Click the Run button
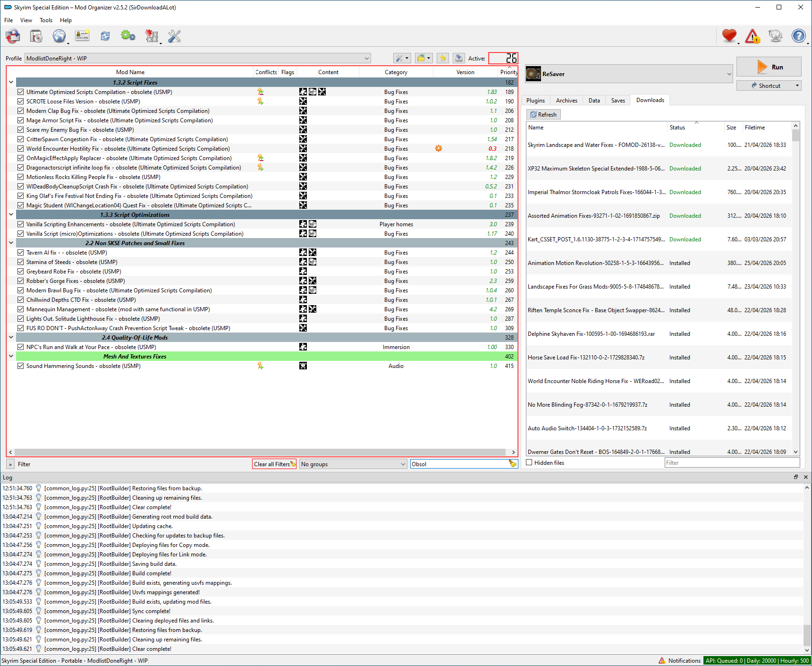 769,67
